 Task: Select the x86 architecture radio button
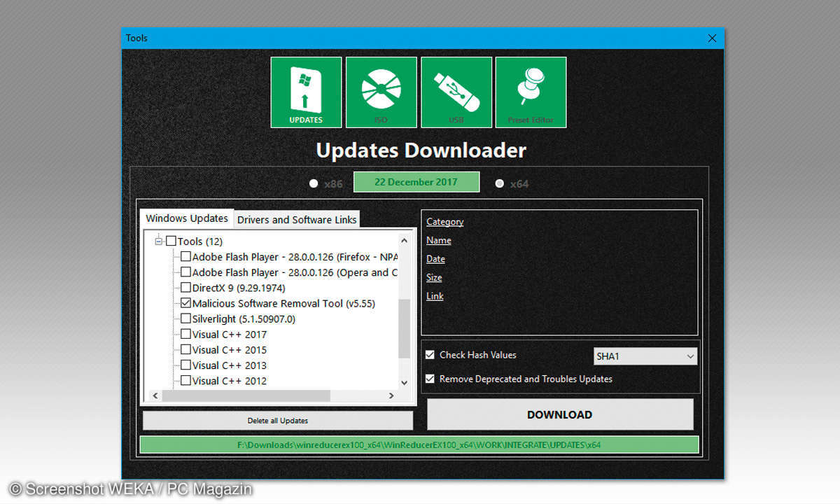pyautogui.click(x=314, y=183)
